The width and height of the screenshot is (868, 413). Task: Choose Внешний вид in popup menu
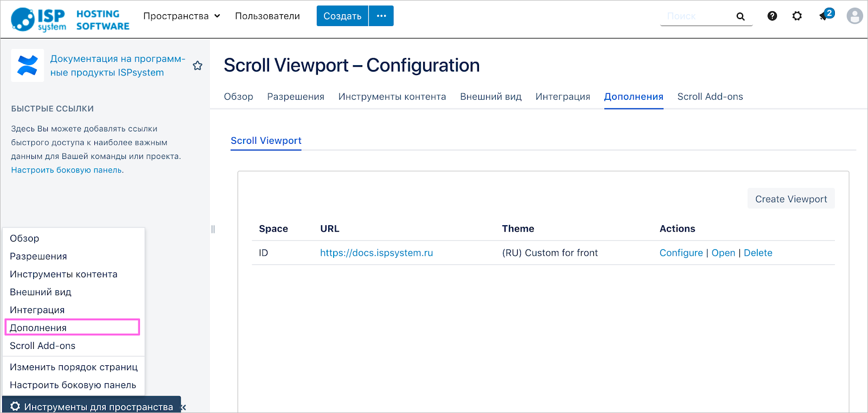(x=74, y=292)
